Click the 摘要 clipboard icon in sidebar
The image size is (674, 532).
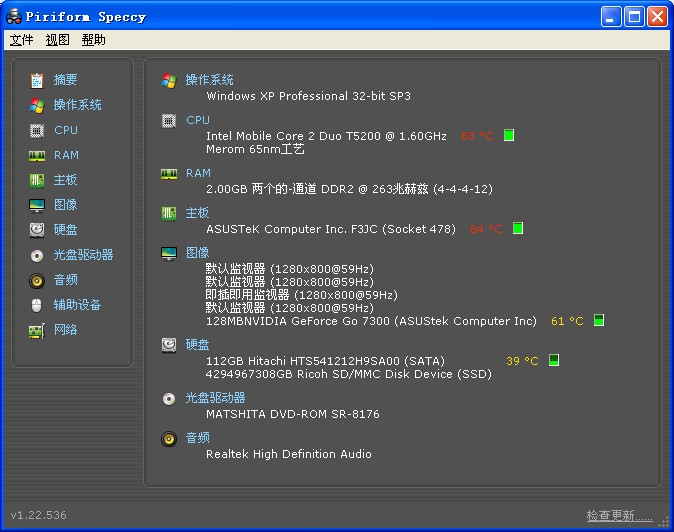coord(37,80)
